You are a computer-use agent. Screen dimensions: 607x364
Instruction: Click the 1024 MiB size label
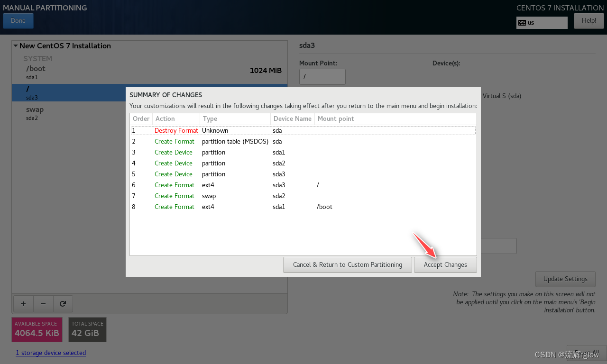point(266,71)
